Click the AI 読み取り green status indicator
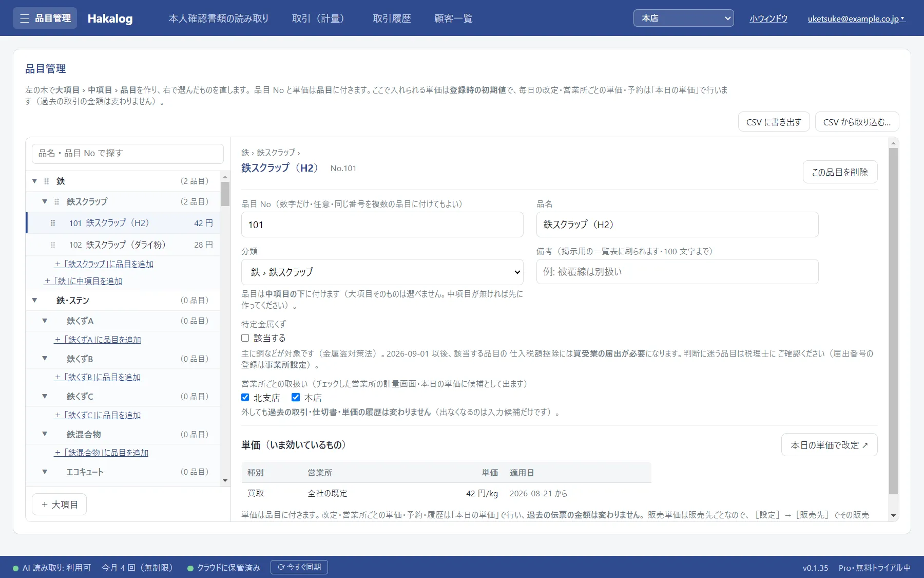 [x=16, y=568]
